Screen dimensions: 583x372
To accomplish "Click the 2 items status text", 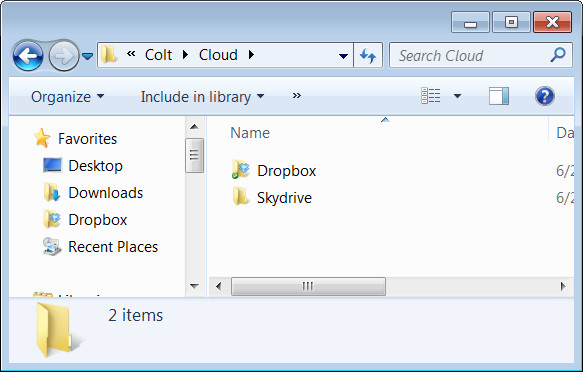I will click(136, 316).
